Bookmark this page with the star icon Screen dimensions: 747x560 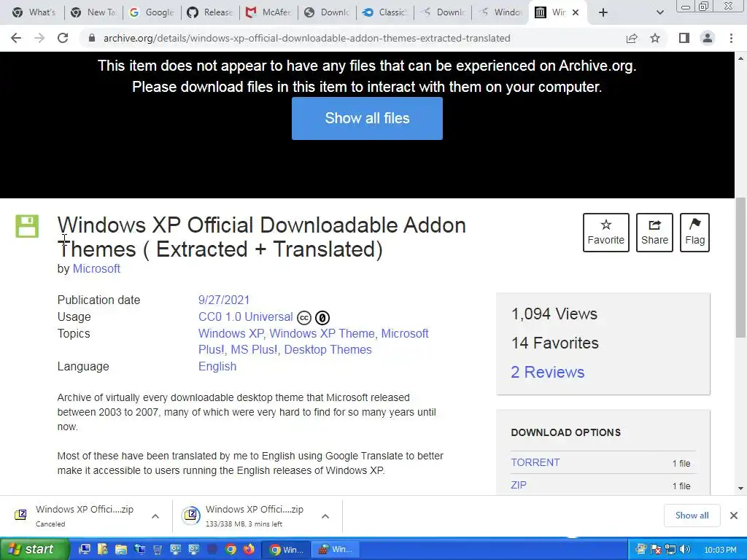coord(656,38)
